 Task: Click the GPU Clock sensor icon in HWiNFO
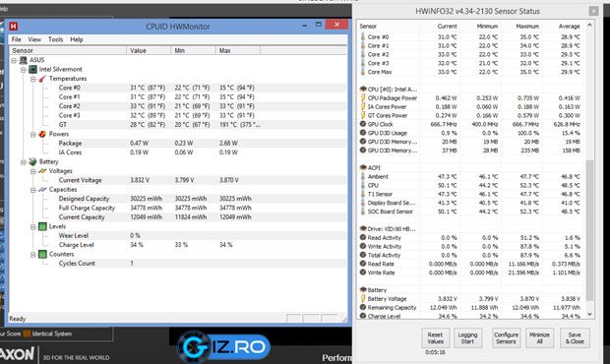point(363,124)
